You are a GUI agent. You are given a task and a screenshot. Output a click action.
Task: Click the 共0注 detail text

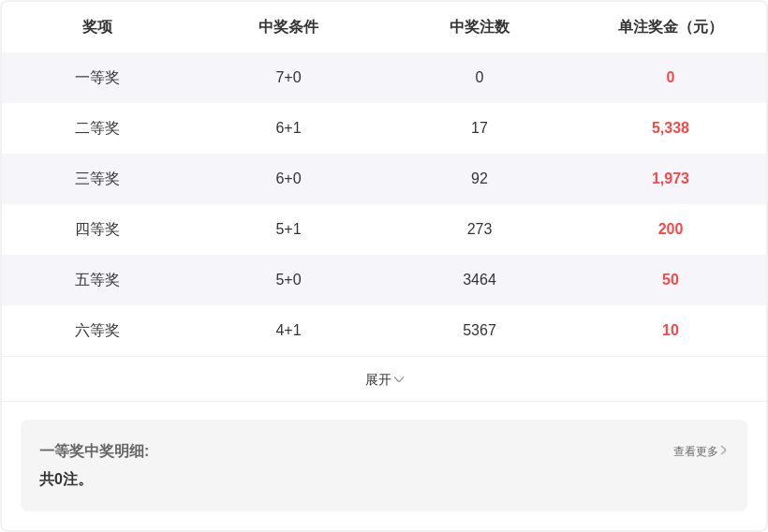pyautogui.click(x=64, y=480)
